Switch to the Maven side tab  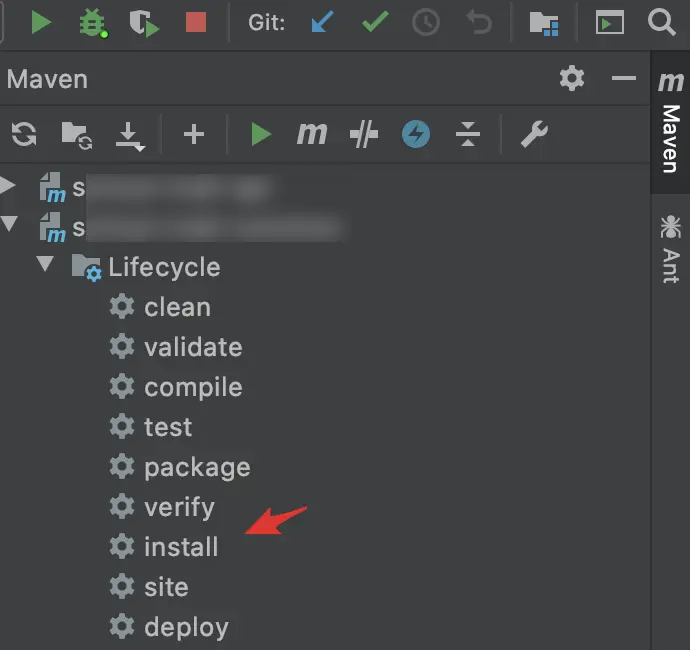tap(670, 122)
